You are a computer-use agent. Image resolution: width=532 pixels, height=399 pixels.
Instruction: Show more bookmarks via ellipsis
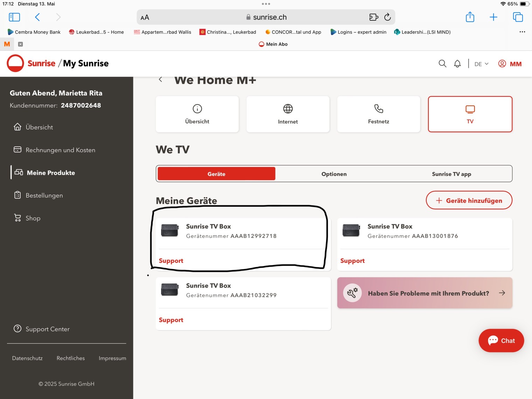[522, 32]
